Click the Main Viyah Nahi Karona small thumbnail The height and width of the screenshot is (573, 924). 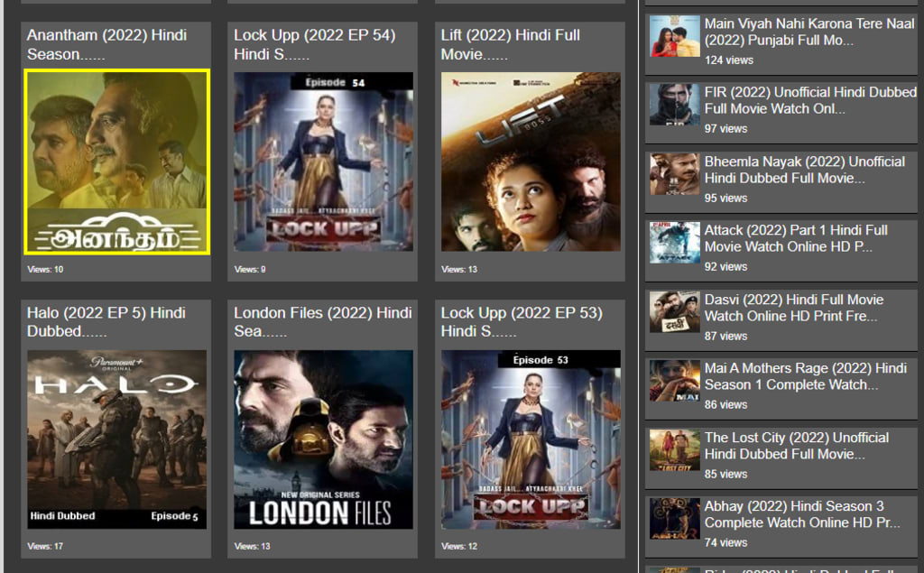point(675,36)
